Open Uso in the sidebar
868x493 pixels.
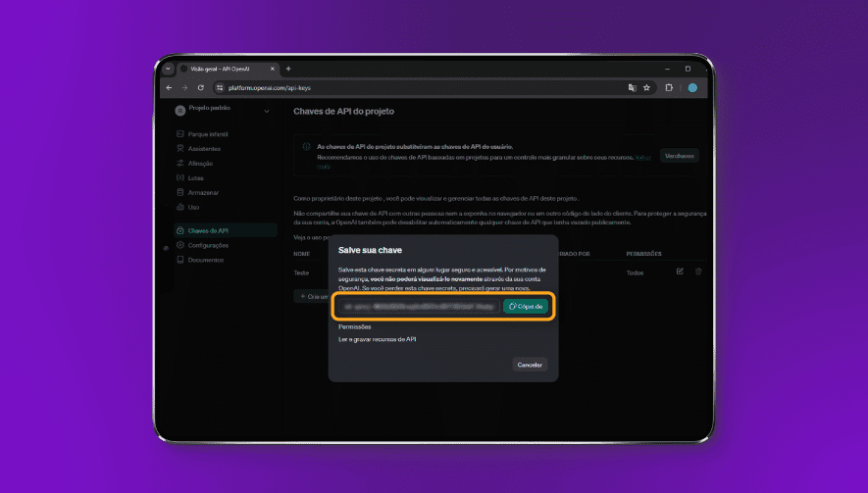click(x=187, y=208)
